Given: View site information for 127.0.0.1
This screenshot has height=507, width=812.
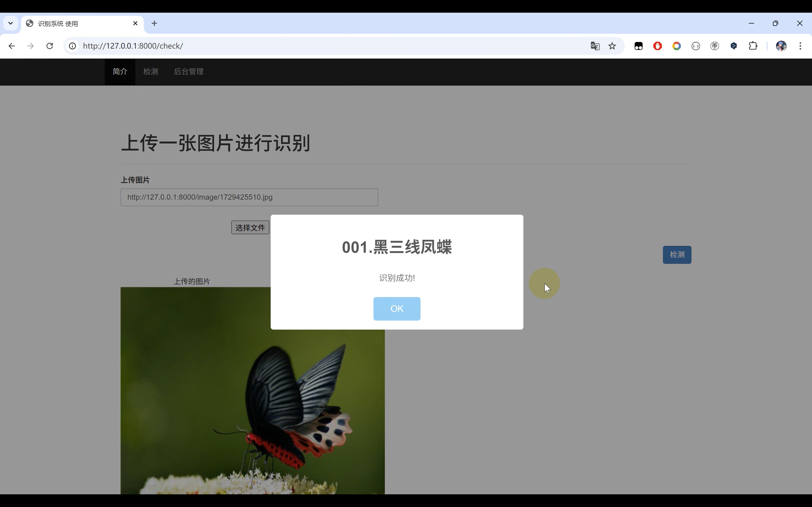Looking at the screenshot, I should [x=72, y=46].
